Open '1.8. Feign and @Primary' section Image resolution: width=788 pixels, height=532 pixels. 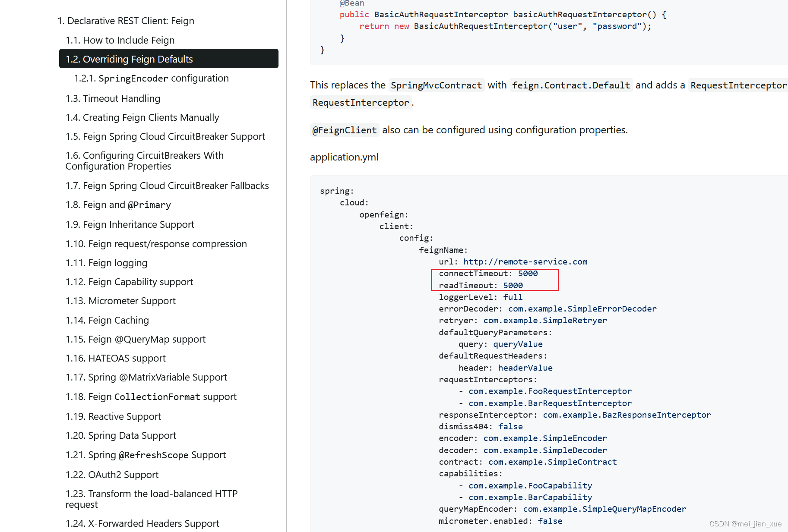coord(118,205)
